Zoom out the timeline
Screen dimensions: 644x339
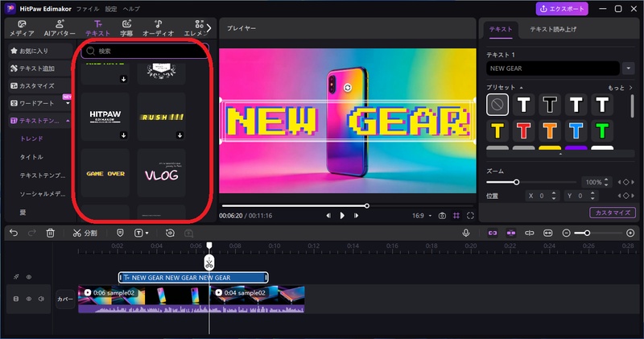pos(567,233)
